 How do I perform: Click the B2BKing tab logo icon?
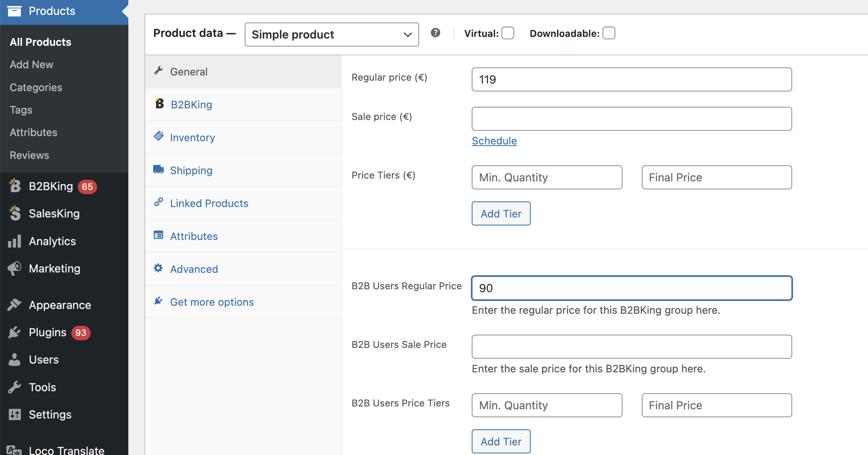point(159,103)
